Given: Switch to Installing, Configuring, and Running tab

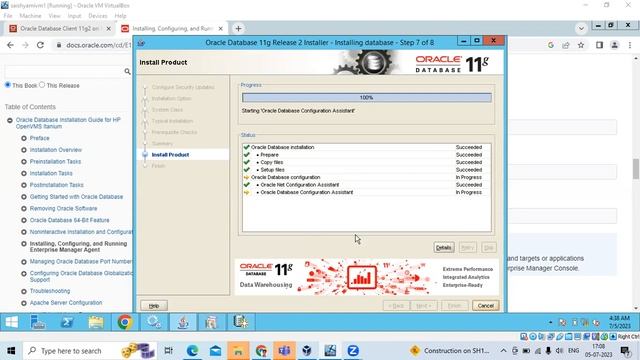Looking at the screenshot, I should [x=172, y=29].
